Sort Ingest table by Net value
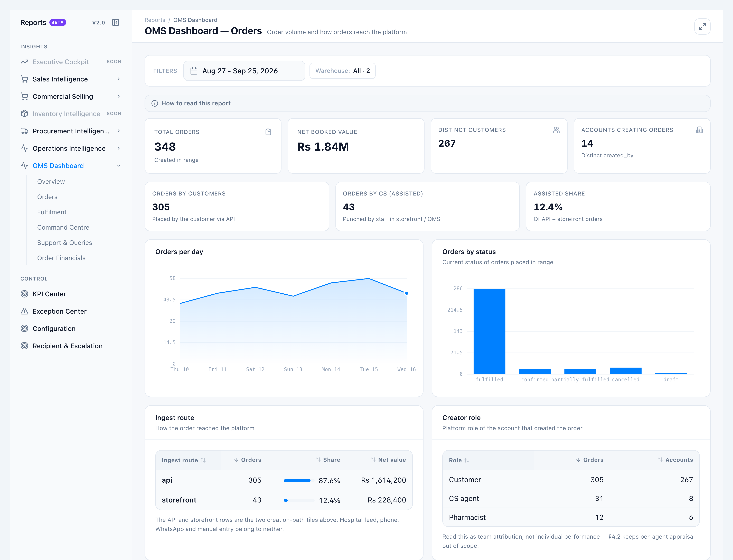The height and width of the screenshot is (560, 733). click(388, 460)
